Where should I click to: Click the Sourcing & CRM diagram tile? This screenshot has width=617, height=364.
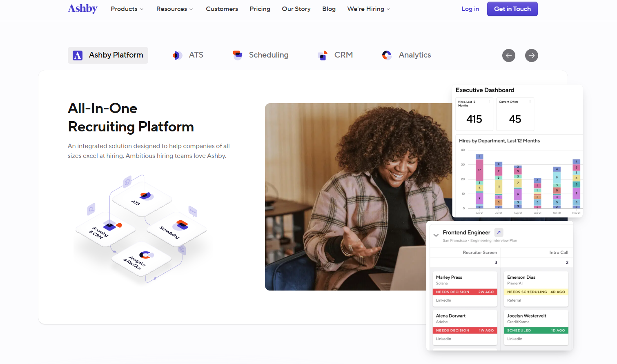click(x=105, y=229)
